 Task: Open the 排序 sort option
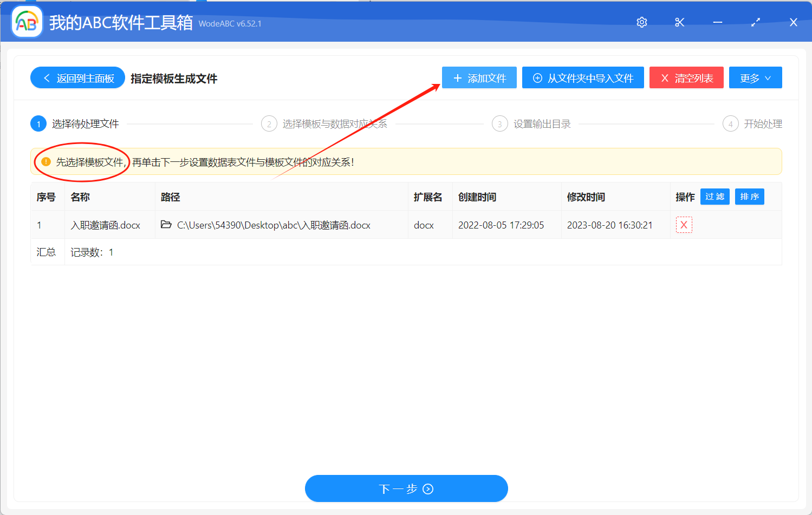[x=749, y=197]
